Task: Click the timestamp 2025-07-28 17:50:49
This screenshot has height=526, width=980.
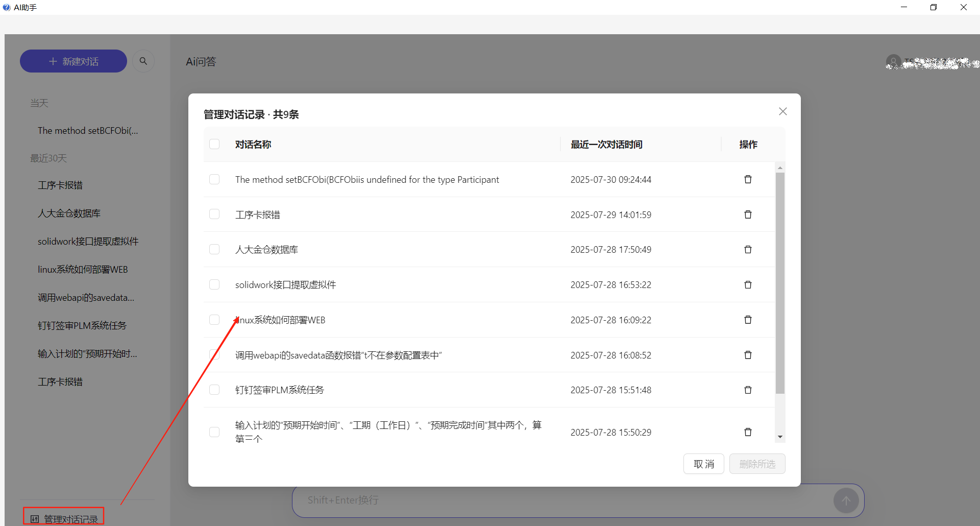Action: click(x=611, y=250)
